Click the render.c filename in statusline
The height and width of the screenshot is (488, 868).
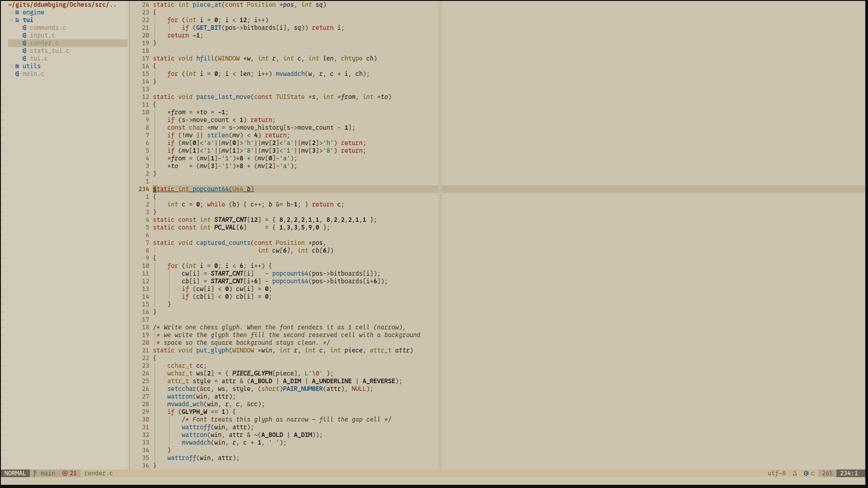[99, 473]
